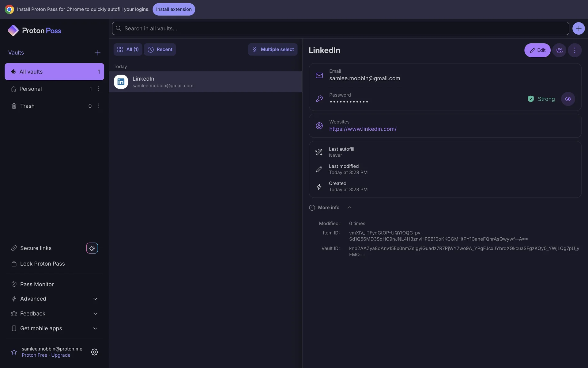Click the Search in all vaults field
Screen dimensions: 588x368
340,29
